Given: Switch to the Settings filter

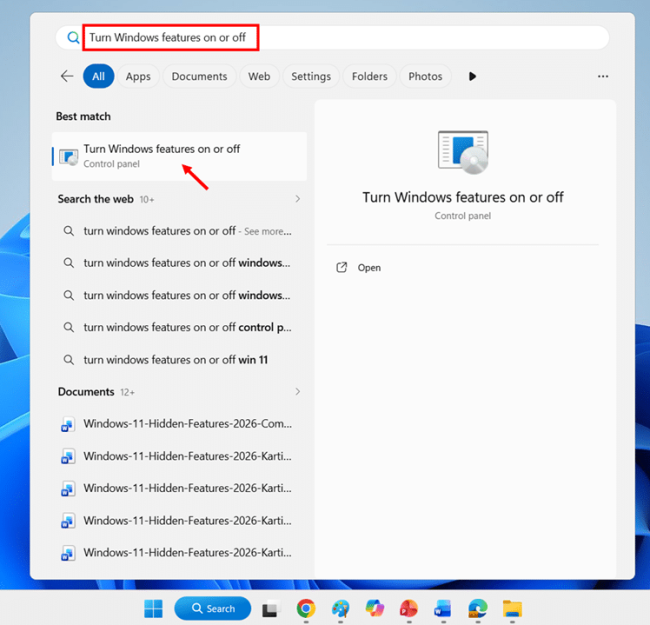Looking at the screenshot, I should click(311, 76).
